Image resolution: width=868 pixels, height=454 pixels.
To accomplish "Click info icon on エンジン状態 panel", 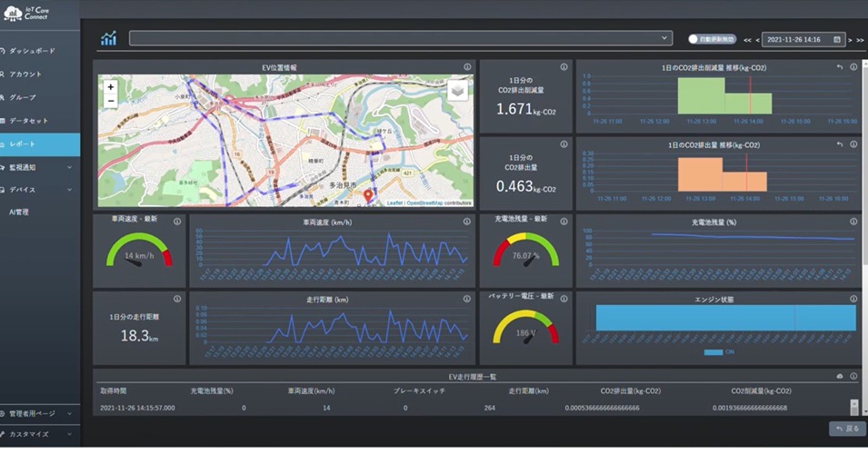I will (853, 298).
